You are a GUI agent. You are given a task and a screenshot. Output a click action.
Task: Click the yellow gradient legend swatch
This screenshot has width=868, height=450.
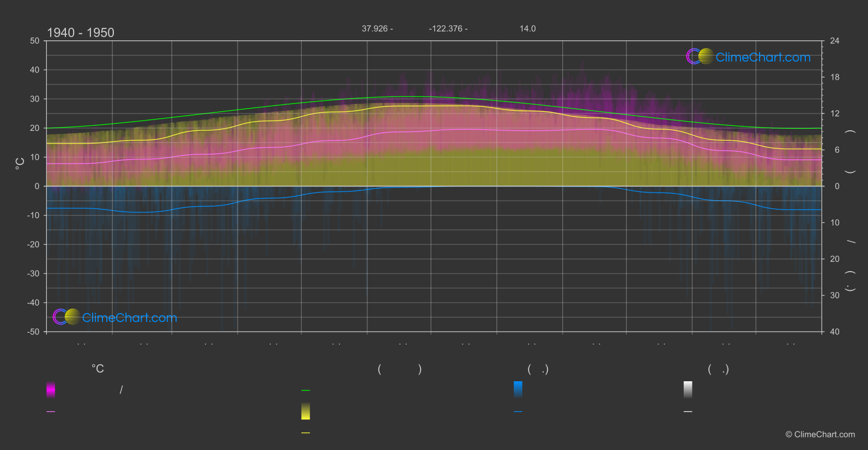pyautogui.click(x=306, y=411)
